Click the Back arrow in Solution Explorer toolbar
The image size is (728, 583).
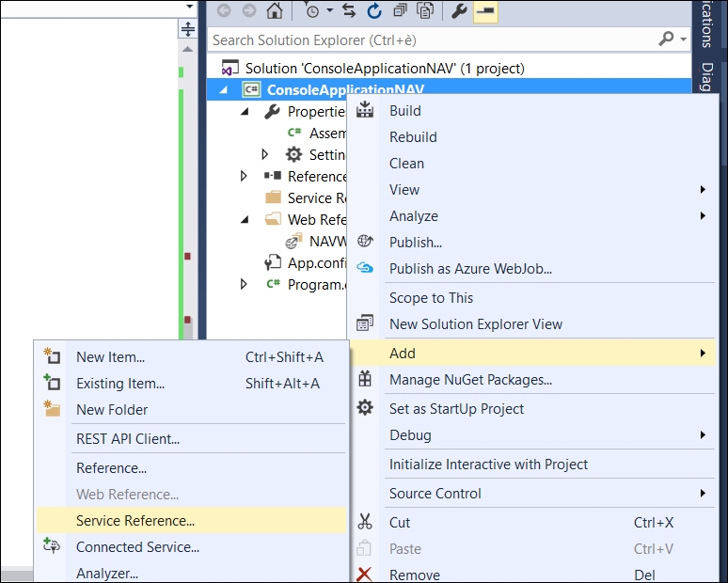(224, 10)
